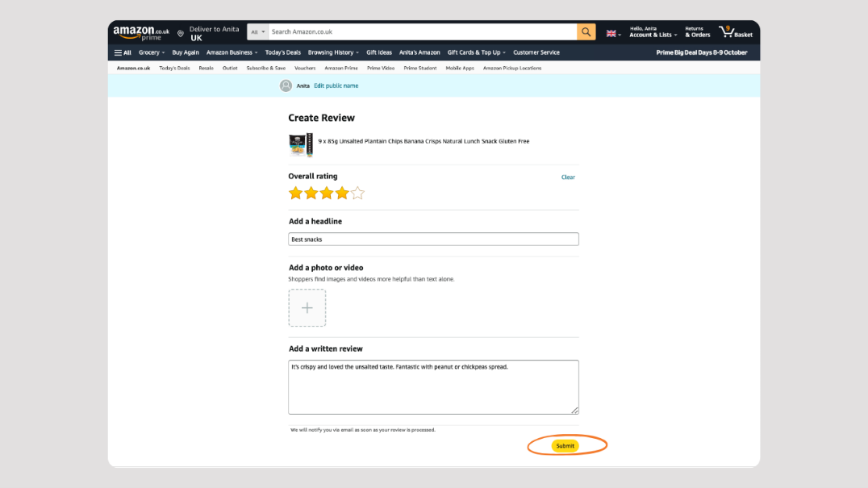
Task: Open the basket cart icon
Action: pos(735,32)
